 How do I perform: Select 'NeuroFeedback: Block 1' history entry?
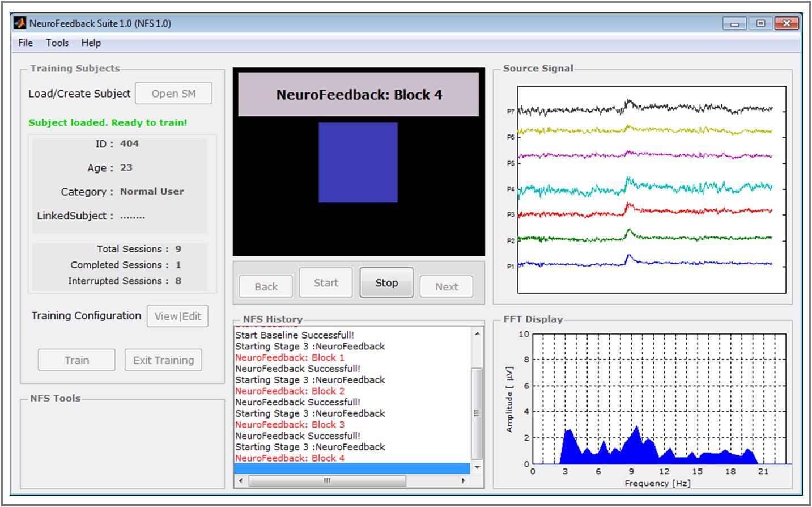pos(290,357)
